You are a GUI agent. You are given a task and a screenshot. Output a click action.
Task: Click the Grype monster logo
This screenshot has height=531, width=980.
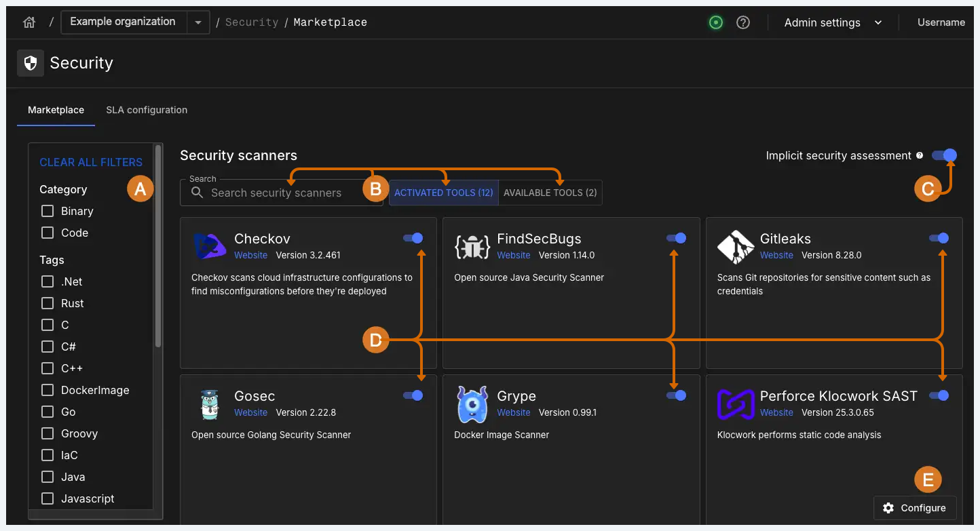(472, 405)
